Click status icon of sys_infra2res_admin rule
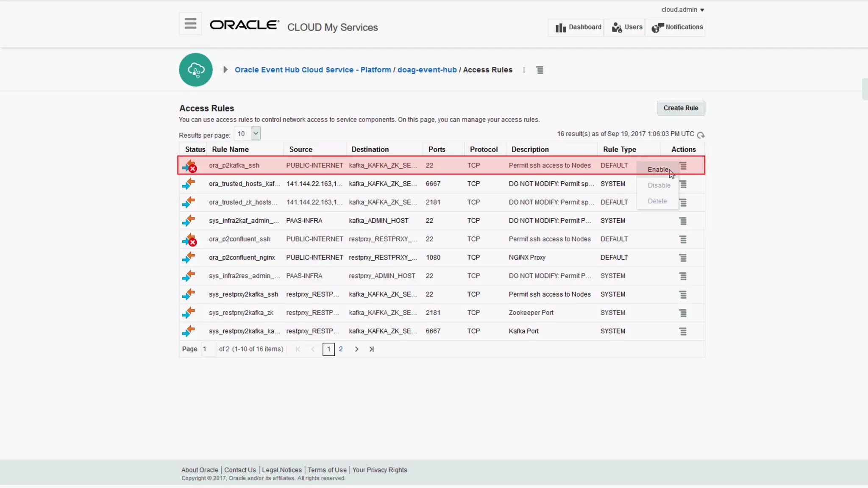The width and height of the screenshot is (868, 488). [x=189, y=276]
